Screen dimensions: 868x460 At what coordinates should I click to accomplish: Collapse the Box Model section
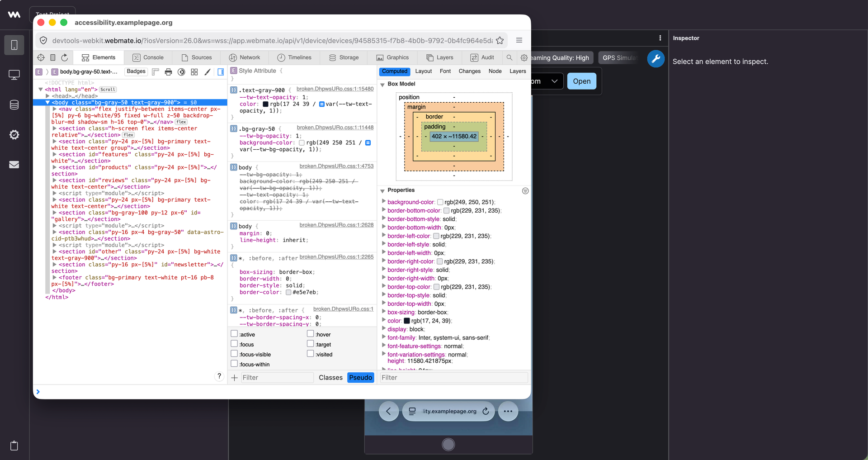pyautogui.click(x=382, y=85)
